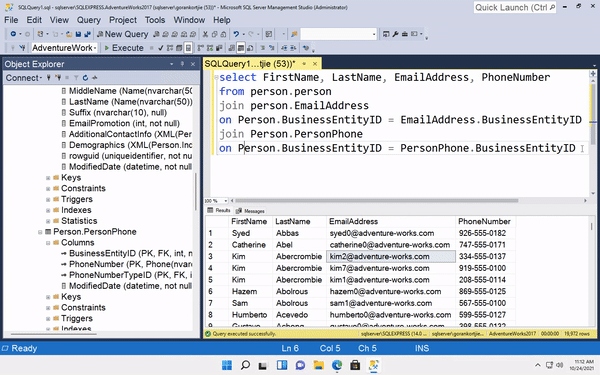This screenshot has height=375, width=600.
Task: Open the Tools menu
Action: (x=155, y=20)
